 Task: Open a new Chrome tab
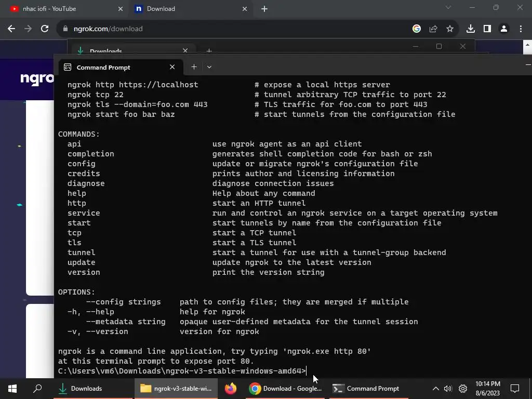264,9
